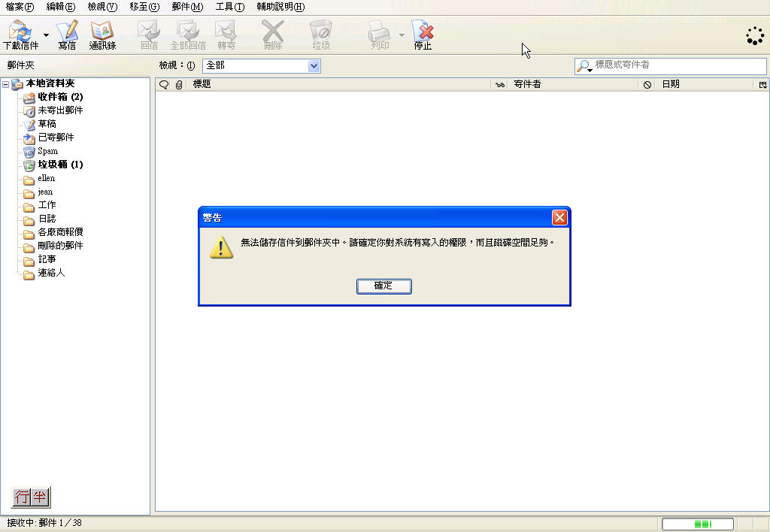
Task: Open the 移至(G) menu
Action: [144, 7]
